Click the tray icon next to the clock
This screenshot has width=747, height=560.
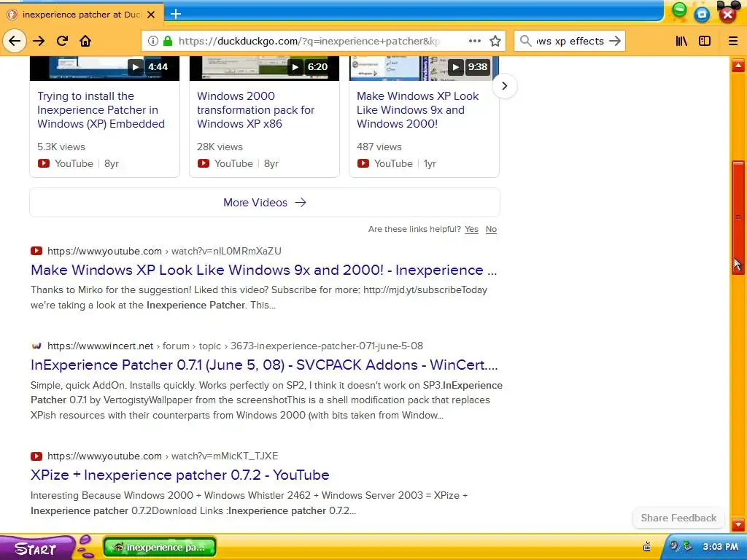687,545
